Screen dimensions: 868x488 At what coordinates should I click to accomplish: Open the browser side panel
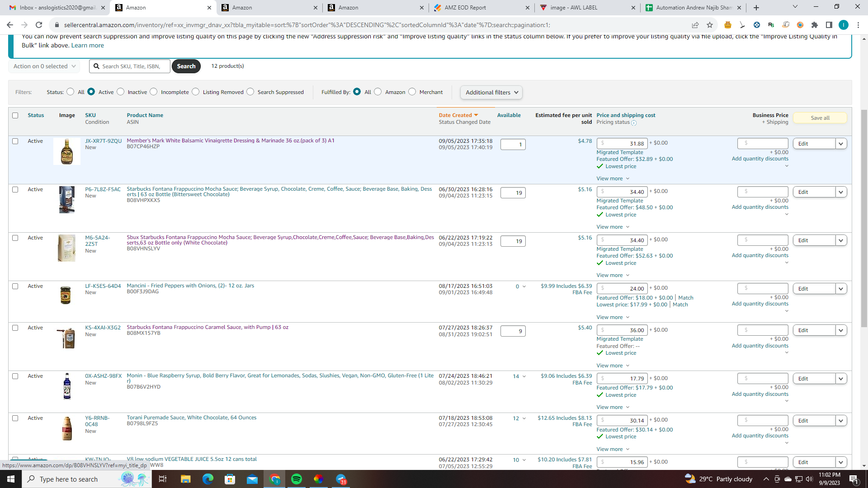[x=829, y=25]
